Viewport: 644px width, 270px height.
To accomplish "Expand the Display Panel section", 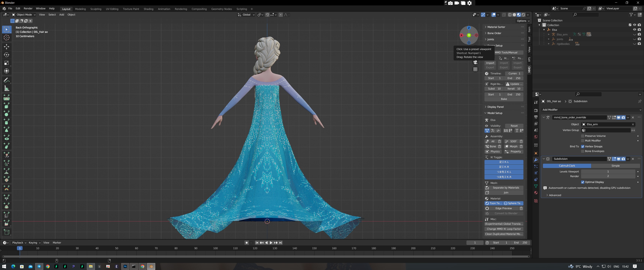I will pos(495,107).
